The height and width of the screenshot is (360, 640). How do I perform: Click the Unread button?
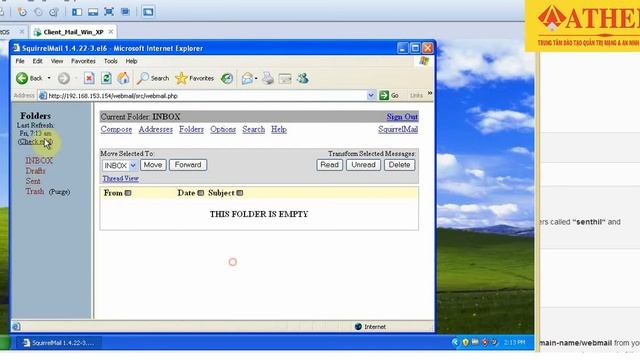pos(363,165)
